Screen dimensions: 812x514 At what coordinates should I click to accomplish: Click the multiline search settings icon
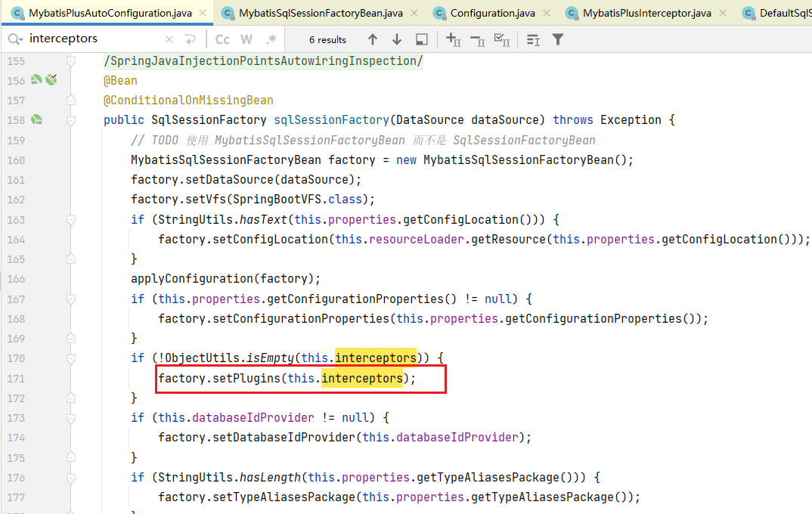pos(533,39)
